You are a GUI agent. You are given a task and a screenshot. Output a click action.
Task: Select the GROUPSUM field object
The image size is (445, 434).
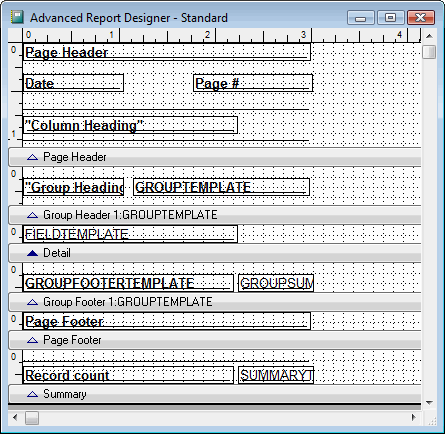pyautogui.click(x=276, y=283)
